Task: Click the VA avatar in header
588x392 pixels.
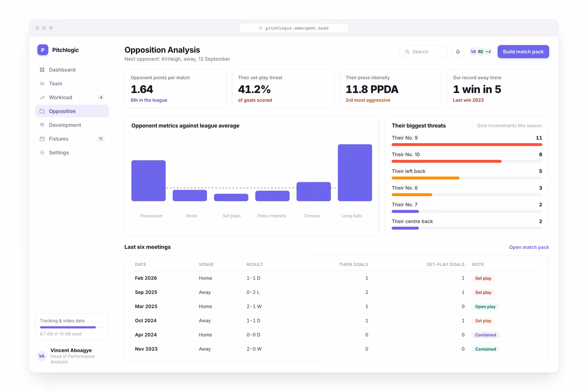Action: [473, 51]
